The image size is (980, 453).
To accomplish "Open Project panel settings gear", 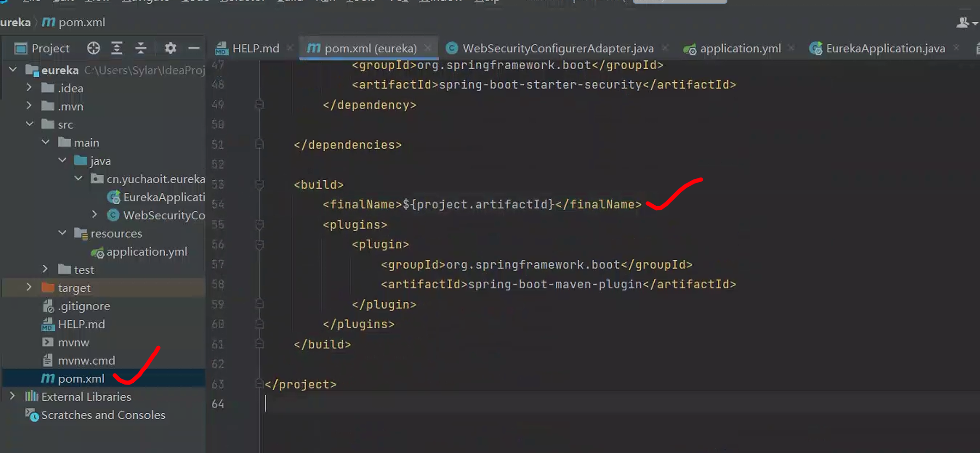I will tap(170, 48).
